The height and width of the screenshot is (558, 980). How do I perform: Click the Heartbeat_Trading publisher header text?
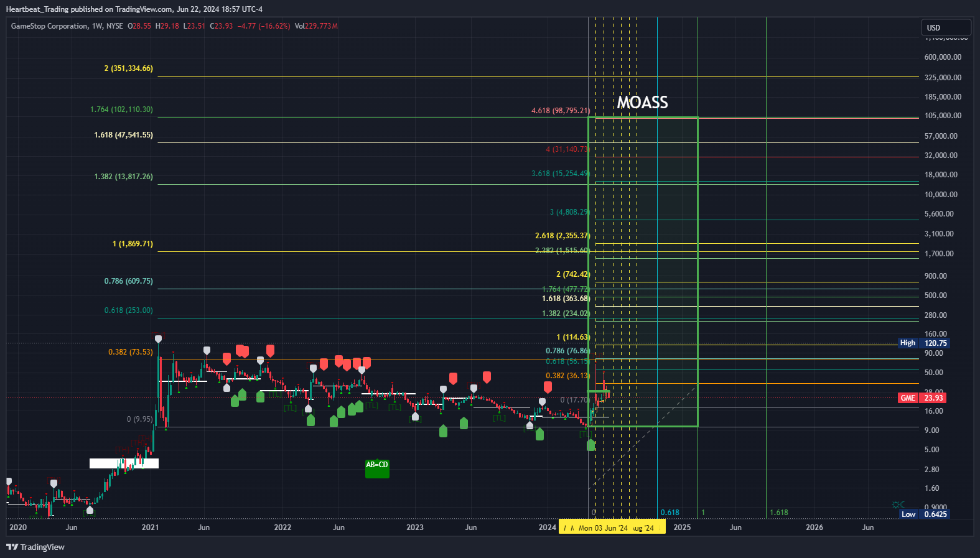37,9
